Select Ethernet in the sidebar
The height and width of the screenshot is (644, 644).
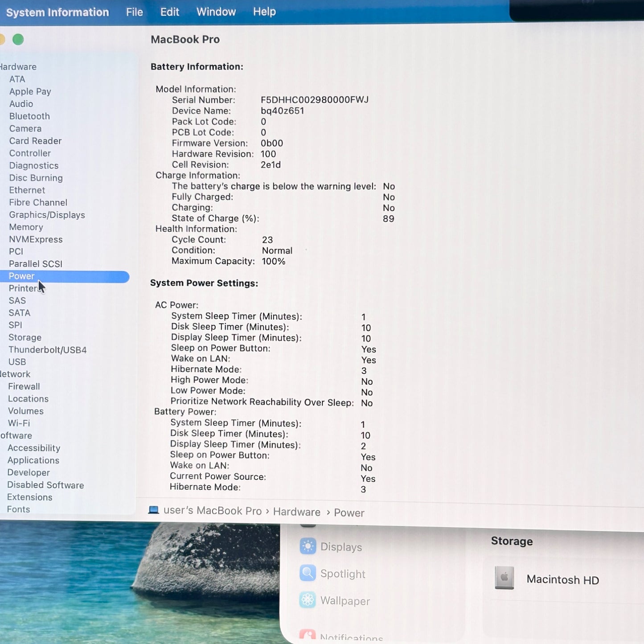click(x=27, y=190)
